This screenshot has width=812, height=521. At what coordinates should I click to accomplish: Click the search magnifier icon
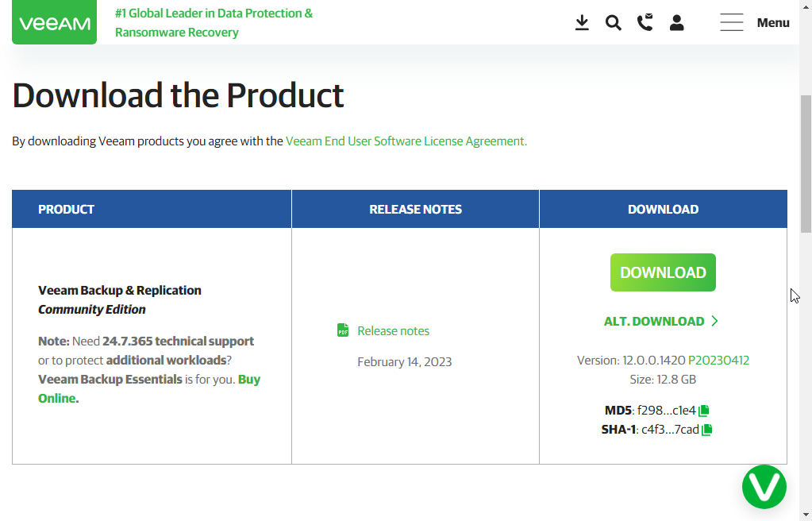tap(613, 23)
